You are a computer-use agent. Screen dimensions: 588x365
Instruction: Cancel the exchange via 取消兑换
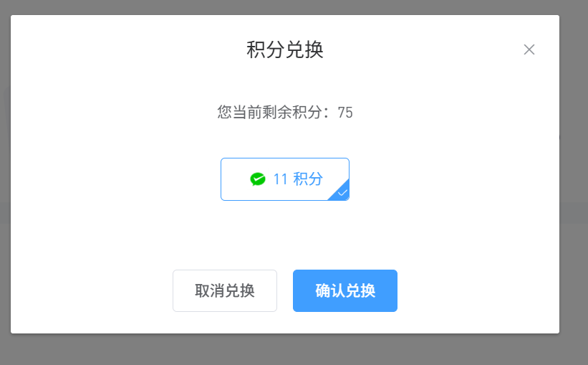(x=225, y=290)
